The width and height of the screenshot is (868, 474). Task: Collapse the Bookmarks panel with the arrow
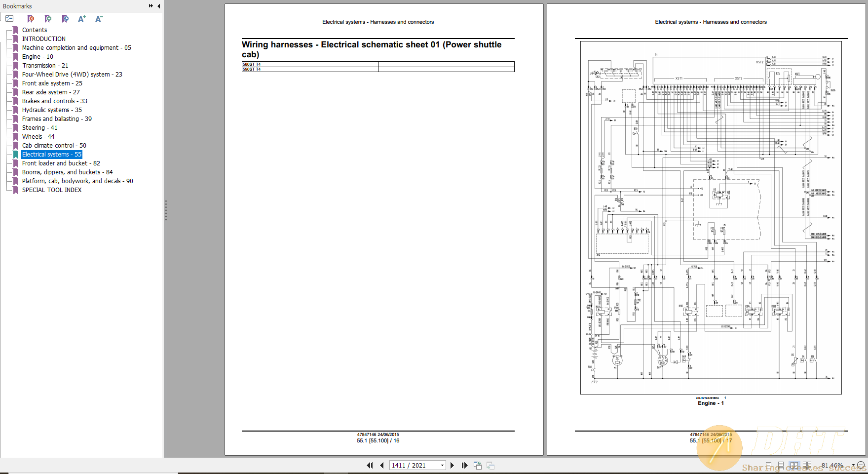click(x=158, y=6)
